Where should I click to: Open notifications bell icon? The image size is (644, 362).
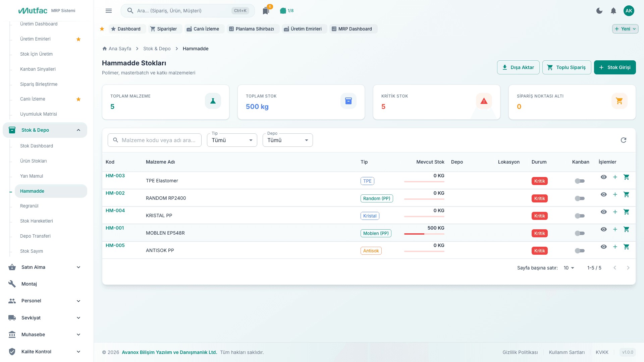tap(613, 11)
